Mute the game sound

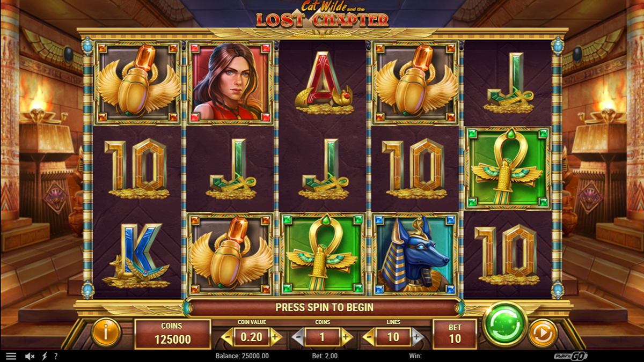click(30, 356)
